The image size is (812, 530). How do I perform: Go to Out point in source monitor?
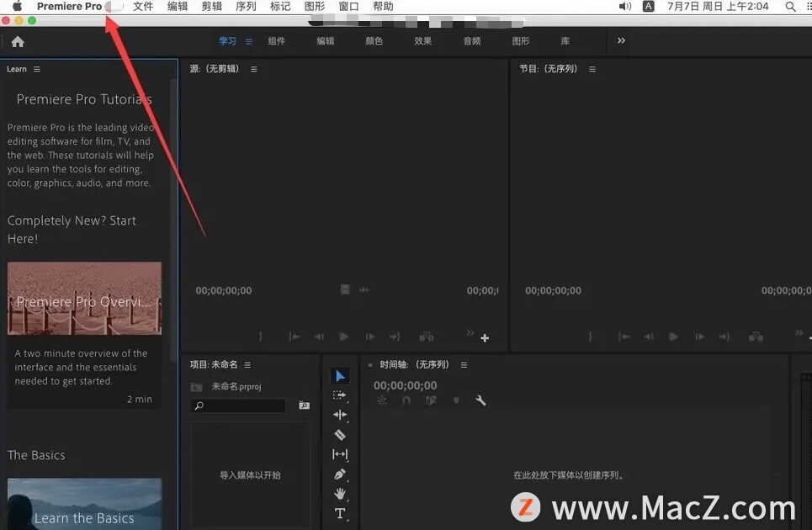tap(395, 337)
